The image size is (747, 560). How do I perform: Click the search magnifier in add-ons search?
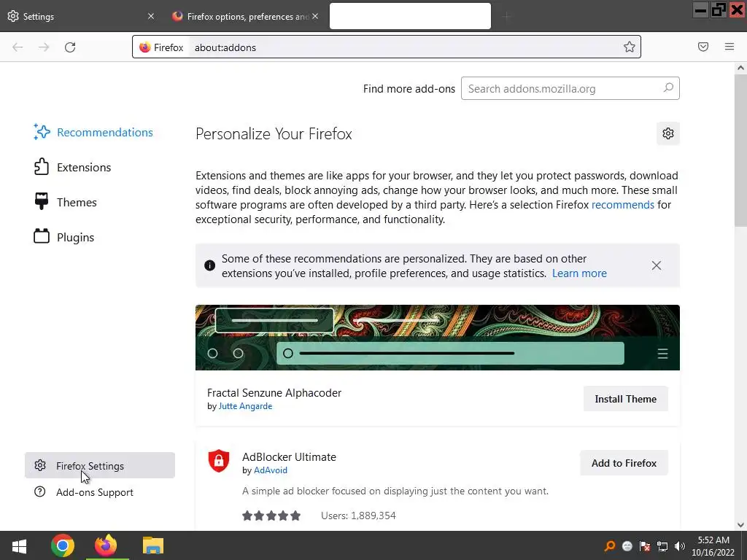pyautogui.click(x=668, y=88)
